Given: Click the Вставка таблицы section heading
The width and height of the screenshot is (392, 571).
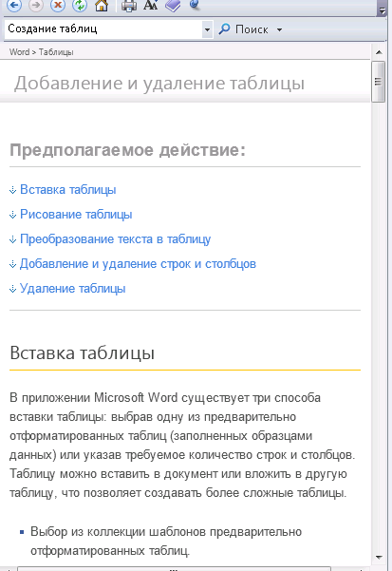Looking at the screenshot, I should point(83,352).
